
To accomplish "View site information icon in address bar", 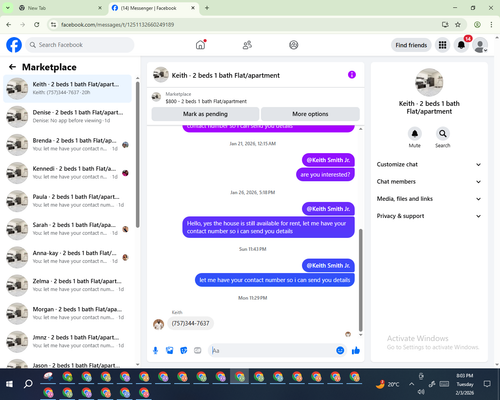I will tap(53, 24).
